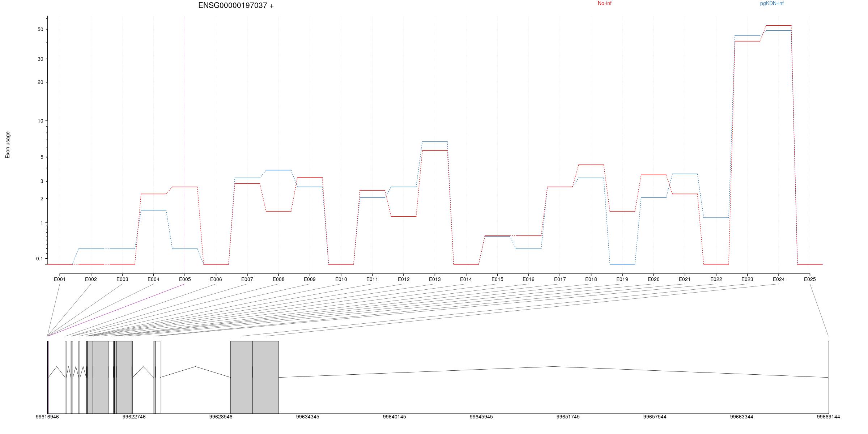The height and width of the screenshot is (434, 868).
Task: Click genomic coordinate 99628546
Action: coord(221,417)
